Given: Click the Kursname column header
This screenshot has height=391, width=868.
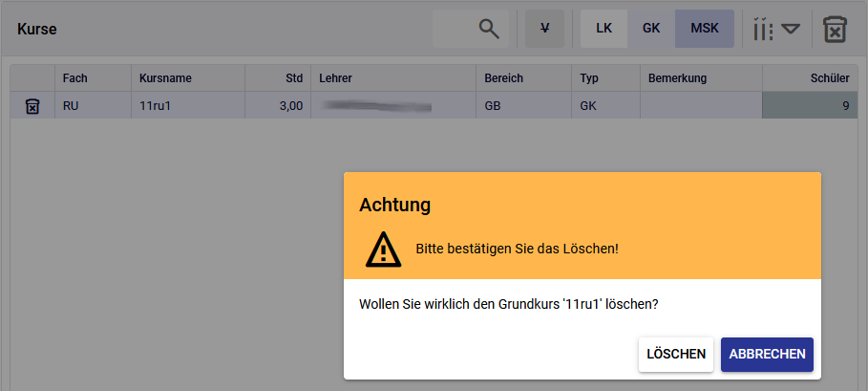Looking at the screenshot, I should tap(188, 78).
